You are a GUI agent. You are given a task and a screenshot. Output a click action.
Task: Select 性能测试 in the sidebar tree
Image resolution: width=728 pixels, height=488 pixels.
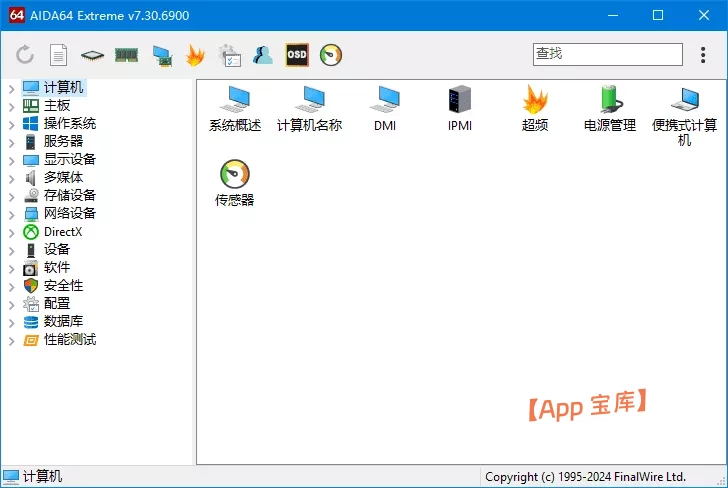59,339
